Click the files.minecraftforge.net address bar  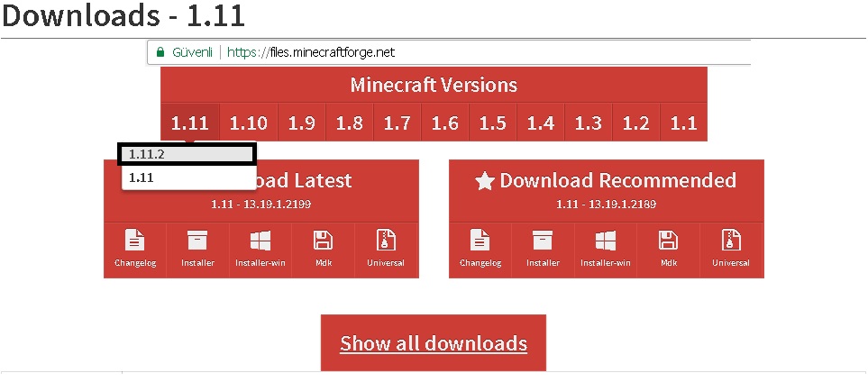448,52
